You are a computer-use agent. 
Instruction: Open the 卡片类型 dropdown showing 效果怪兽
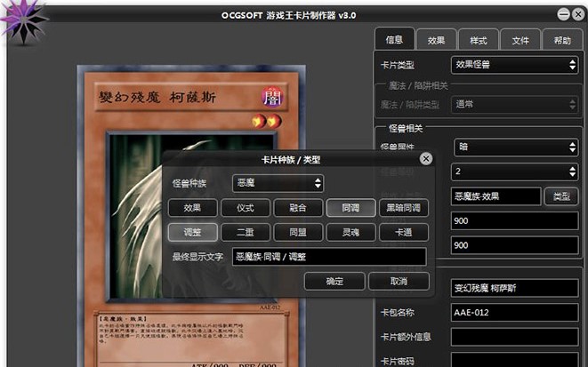click(x=515, y=65)
